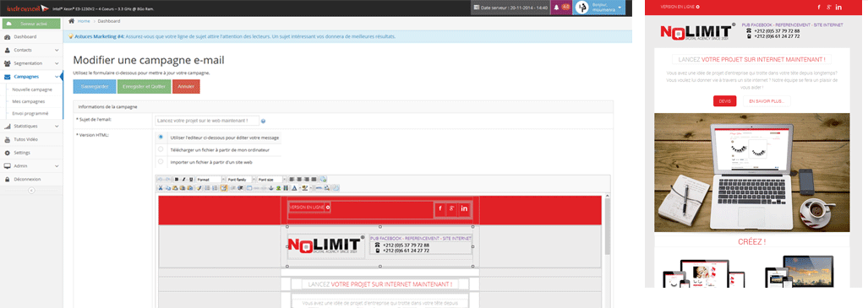Open Mes campagnes in the sidebar
868x308 pixels.
click(x=29, y=101)
